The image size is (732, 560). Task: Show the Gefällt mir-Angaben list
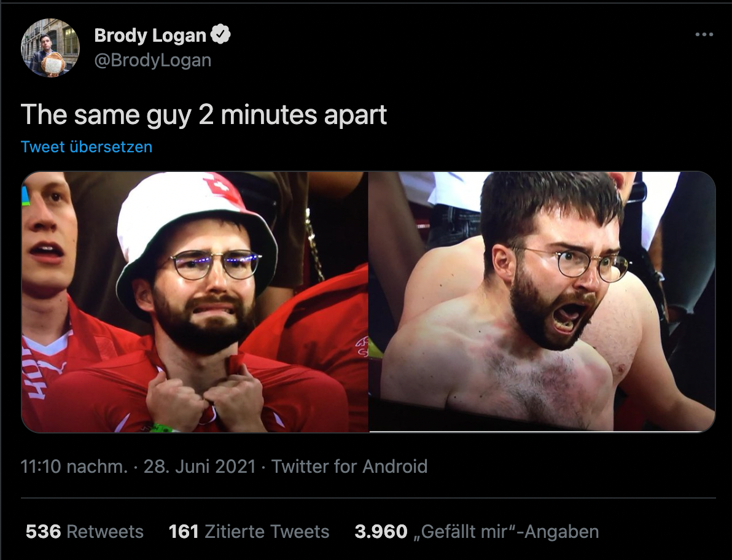tap(477, 532)
